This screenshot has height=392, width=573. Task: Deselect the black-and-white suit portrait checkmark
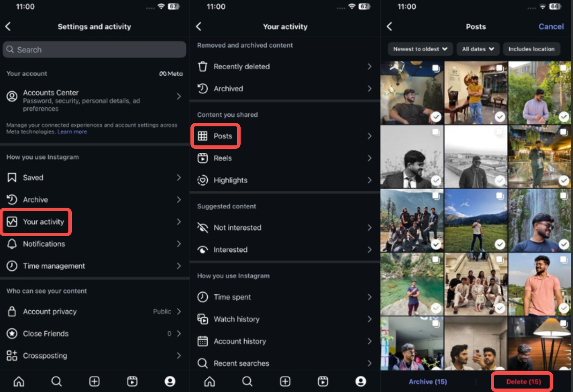[x=436, y=181]
